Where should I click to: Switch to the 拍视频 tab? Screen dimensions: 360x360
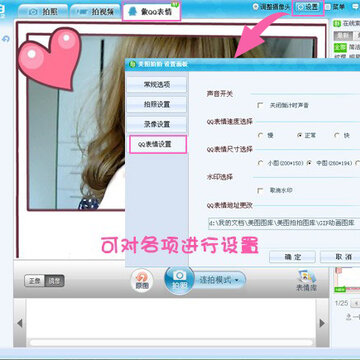point(96,12)
